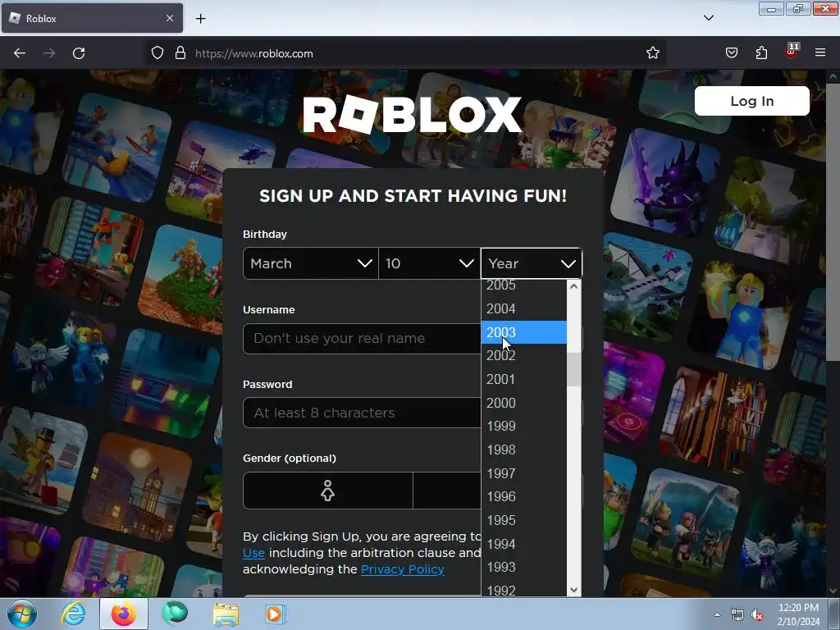Click the year list scroll down arrow

[x=573, y=590]
